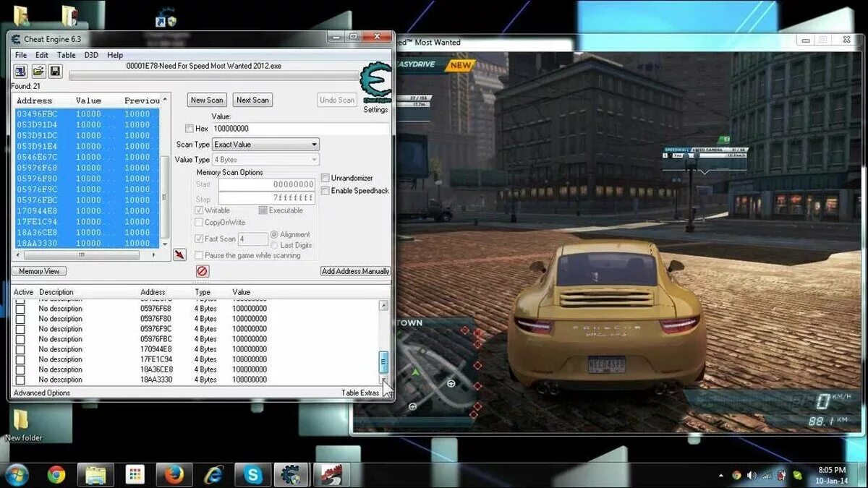Click the found-list vertical scrollbar thumb
Screen dimensions: 868x488
pos(165,195)
